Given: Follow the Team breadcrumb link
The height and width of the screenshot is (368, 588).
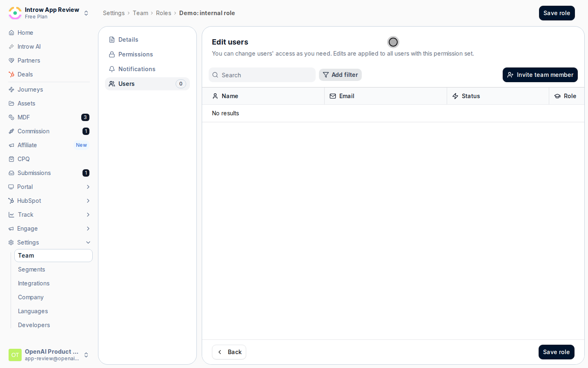Looking at the screenshot, I should (140, 13).
